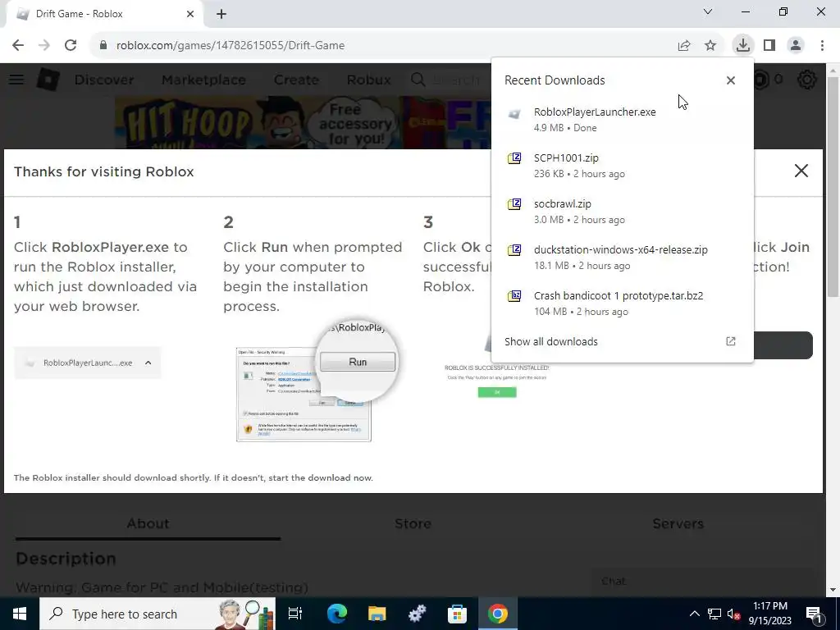Open the Robux nav item
The width and height of the screenshot is (840, 630).
(x=368, y=80)
